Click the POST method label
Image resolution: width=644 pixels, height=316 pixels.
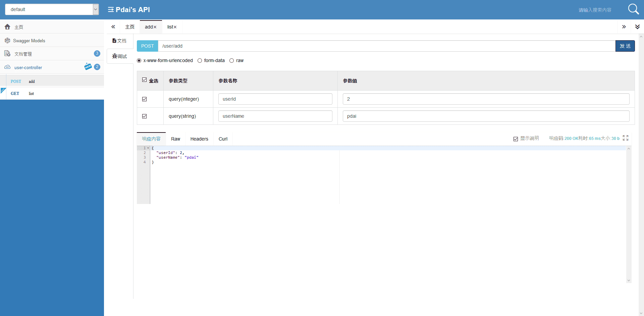click(x=147, y=46)
